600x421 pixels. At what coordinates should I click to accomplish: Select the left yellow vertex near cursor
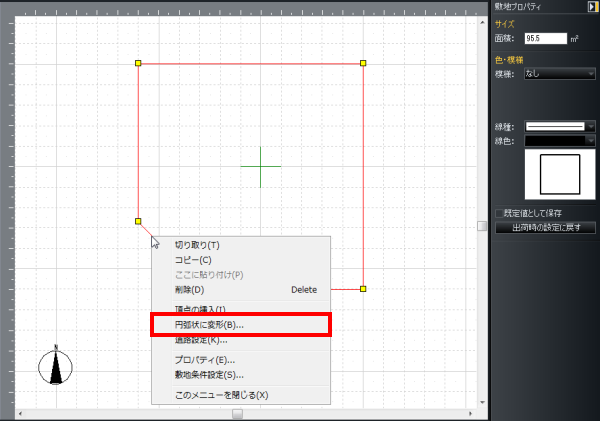tap(138, 221)
